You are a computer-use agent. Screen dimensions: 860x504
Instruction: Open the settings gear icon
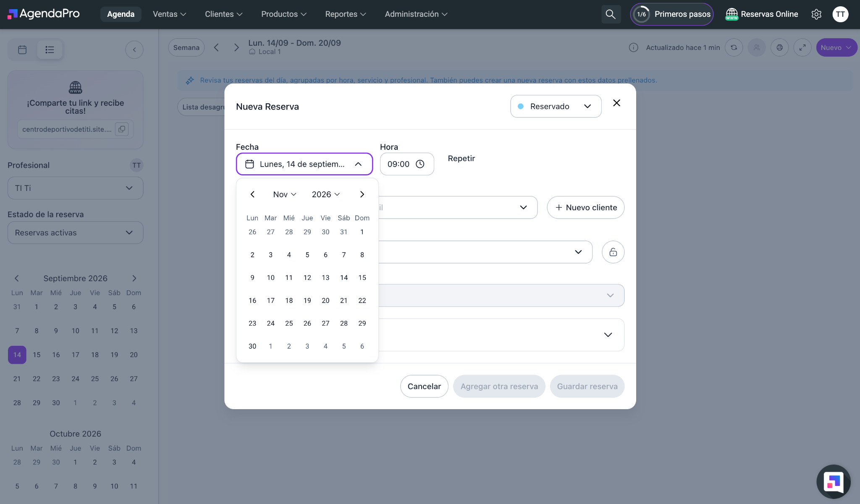click(x=816, y=14)
